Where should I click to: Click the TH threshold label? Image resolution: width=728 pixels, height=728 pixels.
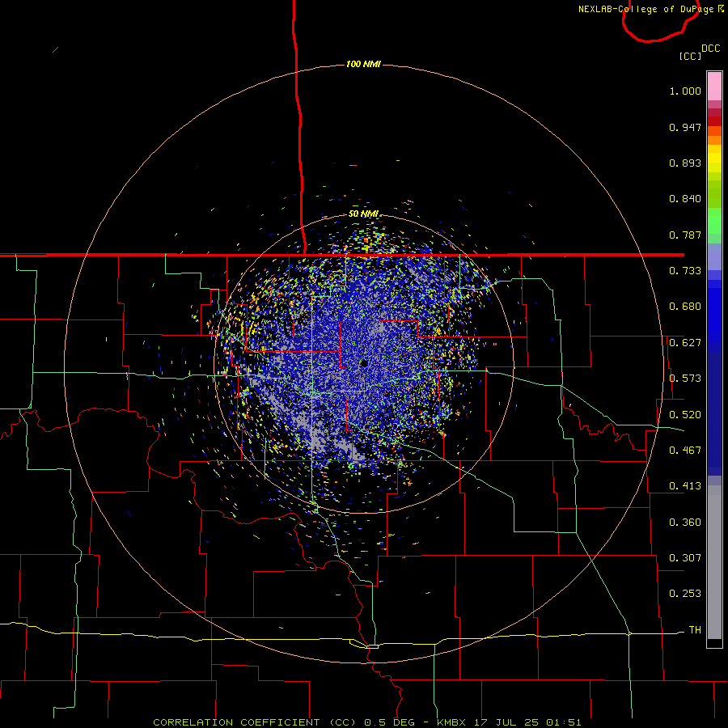[x=695, y=630]
